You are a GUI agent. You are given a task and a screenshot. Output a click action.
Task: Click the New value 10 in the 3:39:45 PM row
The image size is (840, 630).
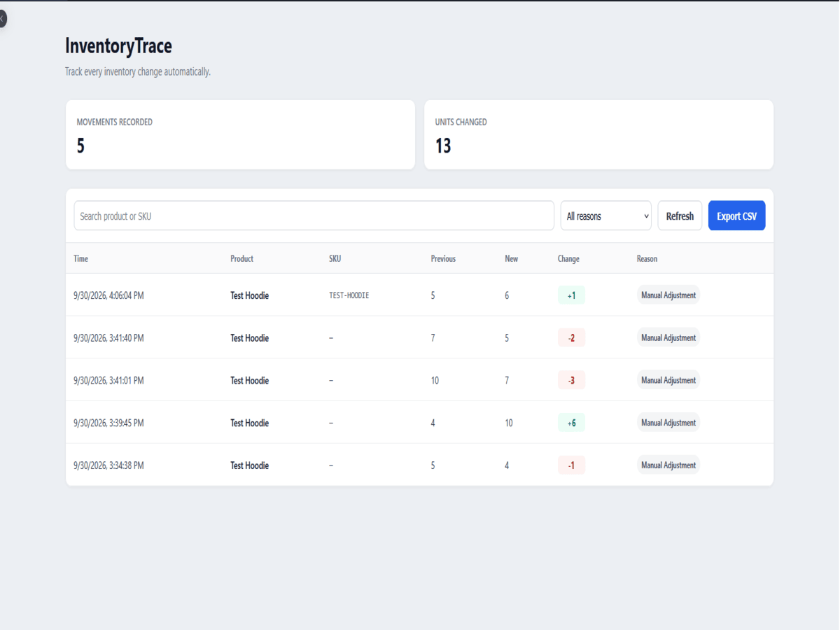[508, 423]
